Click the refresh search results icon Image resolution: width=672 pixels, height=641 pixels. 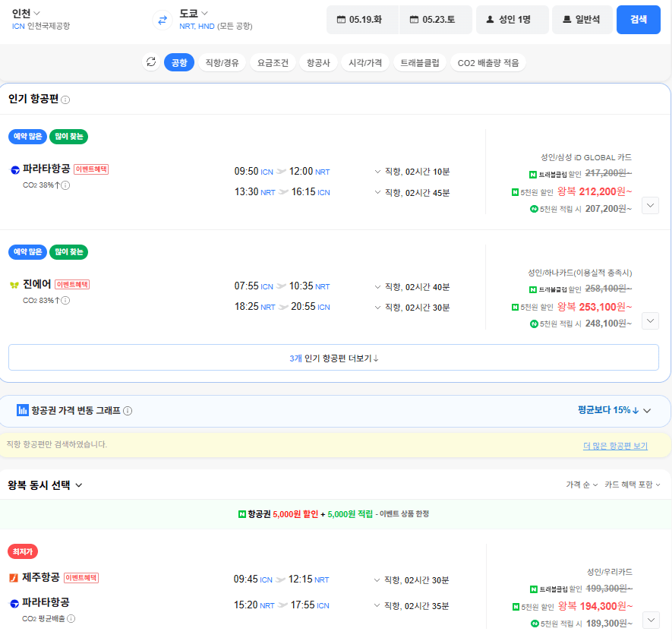pyautogui.click(x=150, y=62)
